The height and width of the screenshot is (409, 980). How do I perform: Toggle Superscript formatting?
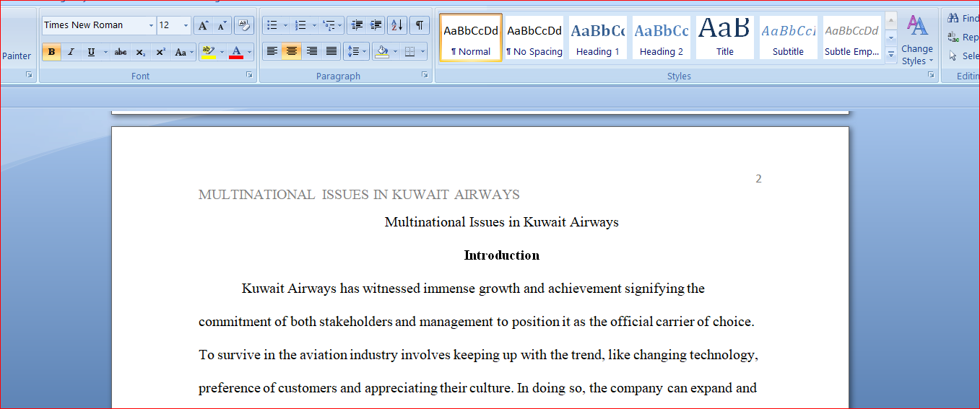point(160,52)
